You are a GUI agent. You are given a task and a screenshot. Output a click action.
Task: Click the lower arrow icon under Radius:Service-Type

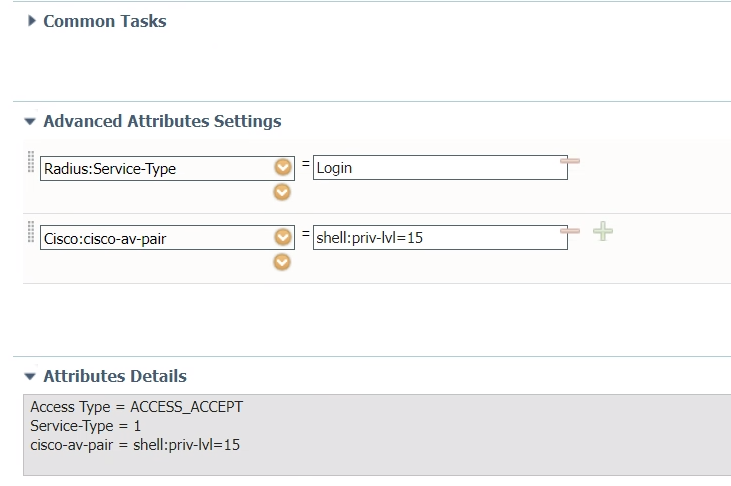tap(282, 192)
